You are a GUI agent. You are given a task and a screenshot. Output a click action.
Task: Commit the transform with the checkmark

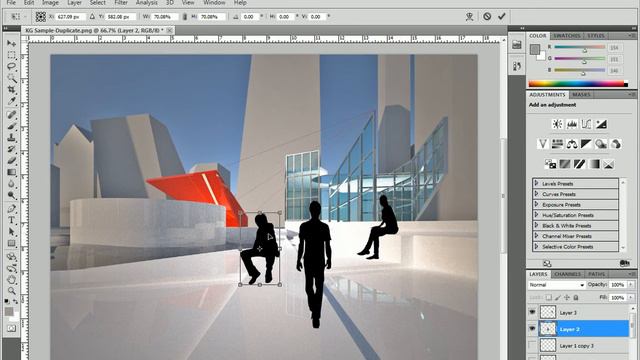click(x=502, y=16)
